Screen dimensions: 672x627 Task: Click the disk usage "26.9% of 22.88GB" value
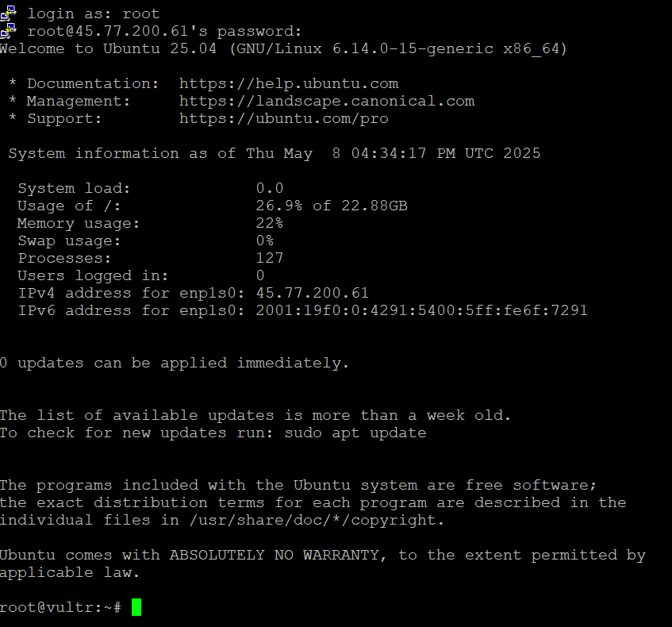point(332,206)
